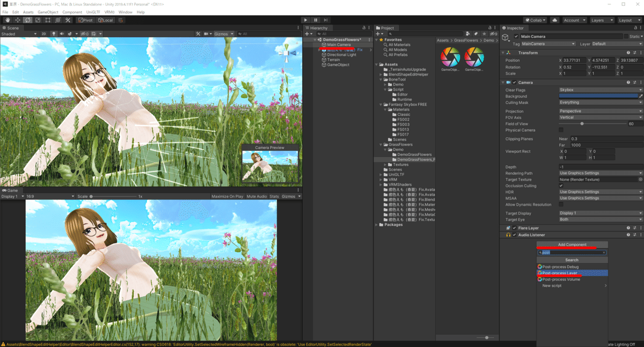Viewport: 644px width, 347px height.
Task: Click Background color swatch
Action: (598, 96)
